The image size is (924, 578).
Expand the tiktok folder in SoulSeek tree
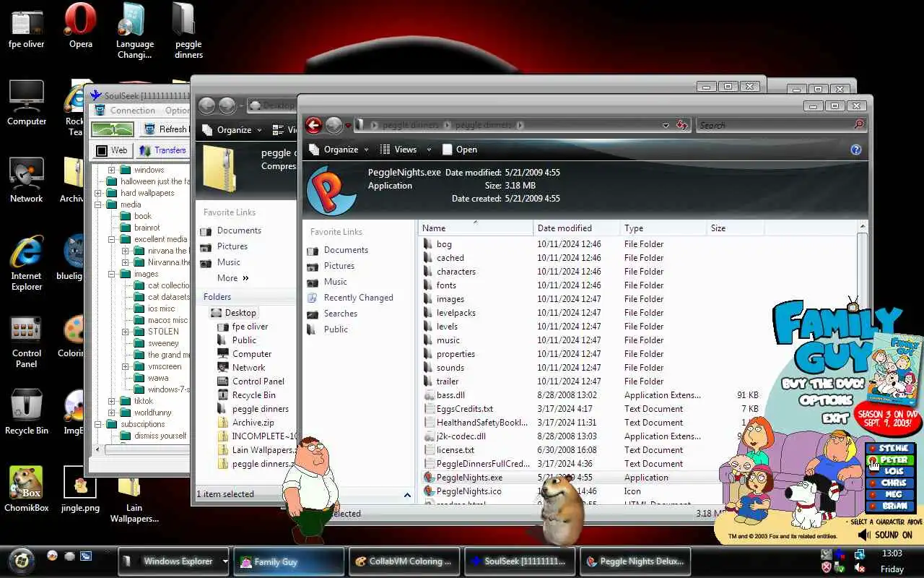click(112, 401)
